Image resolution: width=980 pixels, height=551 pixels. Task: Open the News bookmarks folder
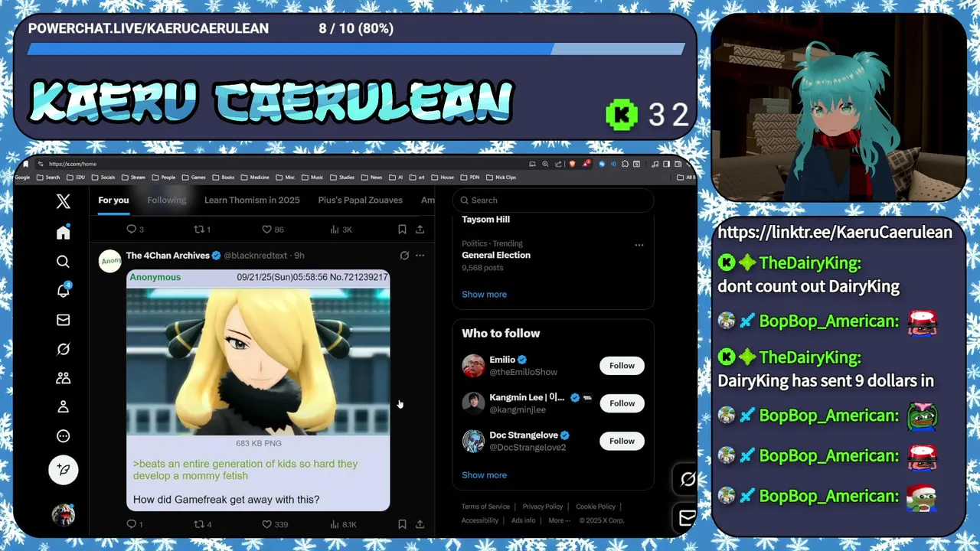coord(371,178)
